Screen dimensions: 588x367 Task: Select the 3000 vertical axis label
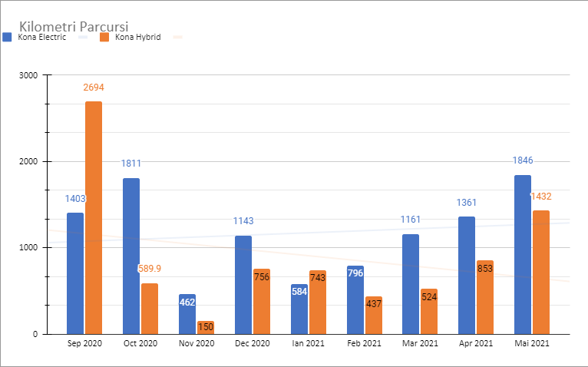[28, 75]
